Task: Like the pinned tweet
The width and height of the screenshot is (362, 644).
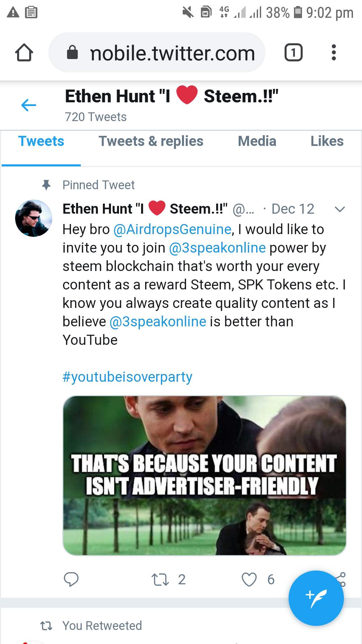Action: [249, 579]
